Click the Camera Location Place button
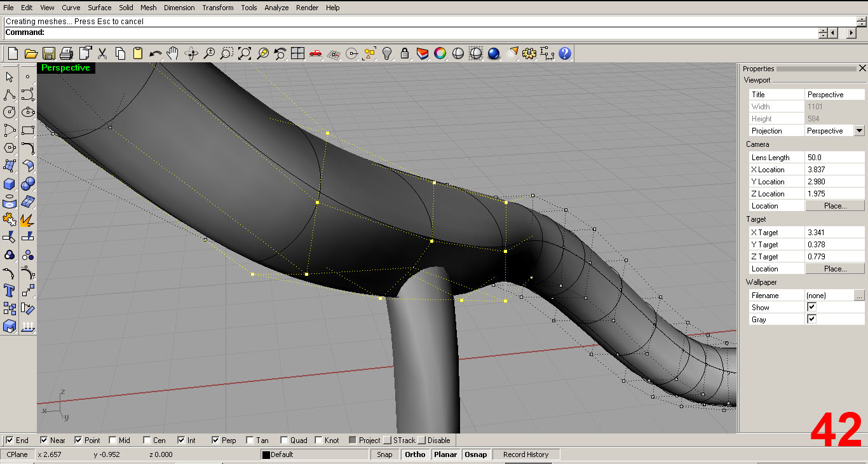 point(835,206)
